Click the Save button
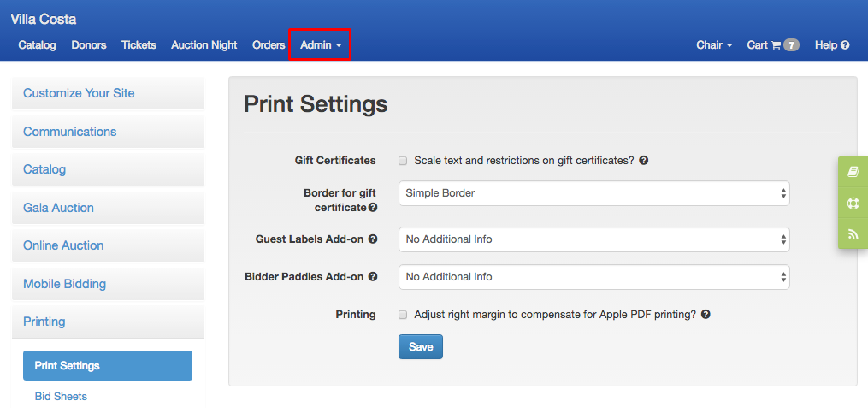The width and height of the screenshot is (868, 413). 421,347
